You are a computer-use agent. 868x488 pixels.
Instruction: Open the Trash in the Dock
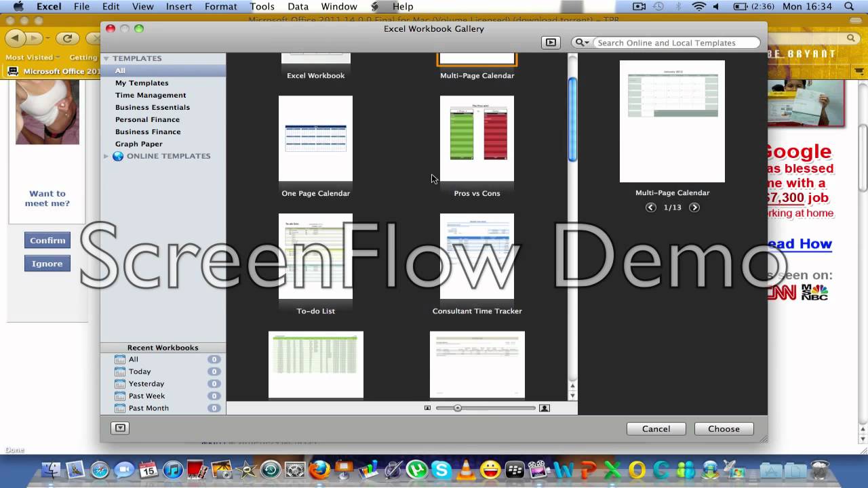(x=820, y=470)
